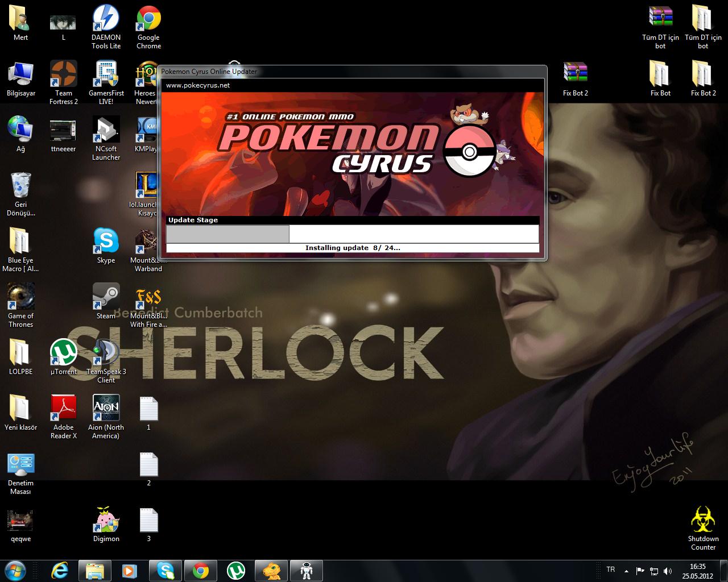The image size is (728, 582).
Task: Open Windows Explorer from the taskbar
Action: tap(94, 570)
